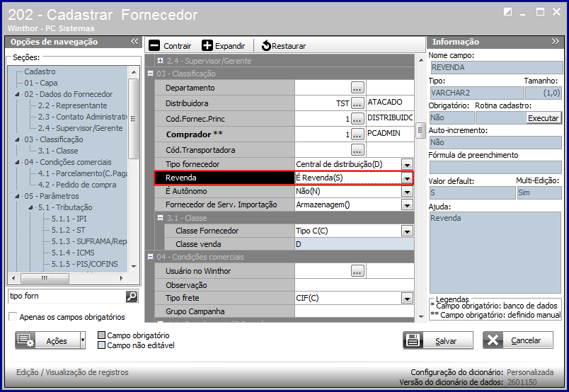This screenshot has height=392, width=569.
Task: Click the Restaurar button label
Action: coord(289,46)
